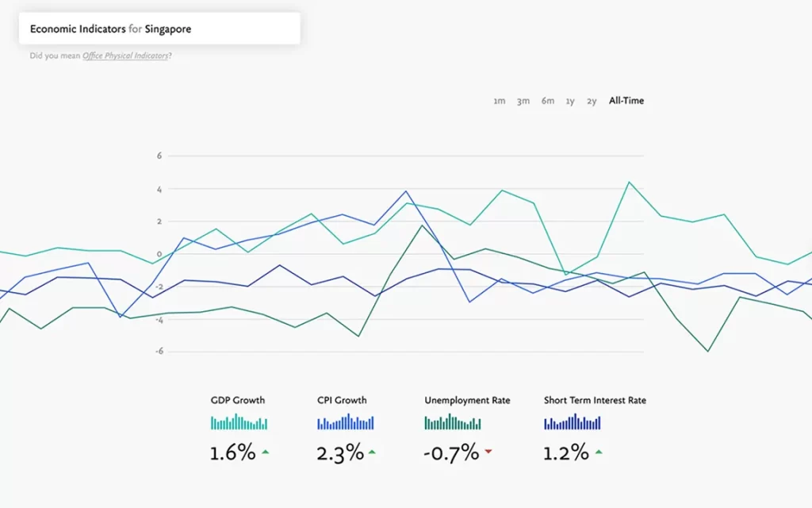Click the red down arrow beside -0.7%
Screen dimensions: 812x508
488,452
